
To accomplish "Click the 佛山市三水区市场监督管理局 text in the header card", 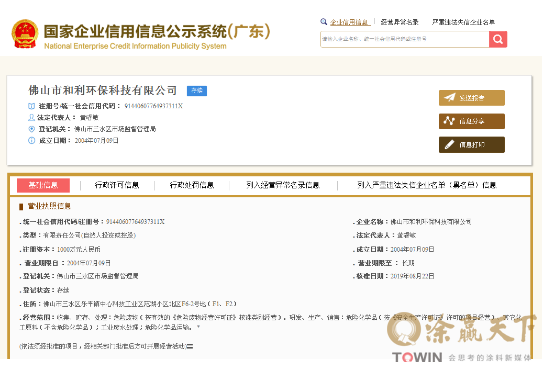I will (x=115, y=129).
